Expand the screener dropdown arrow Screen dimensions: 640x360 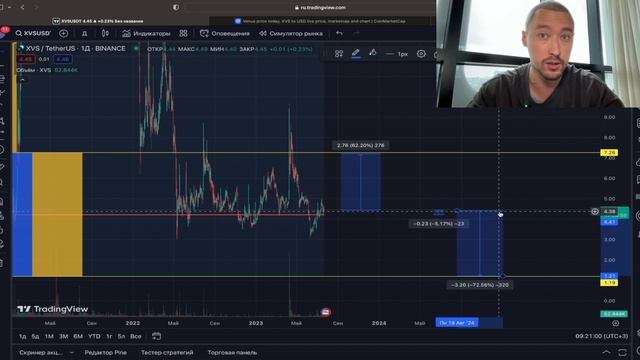(x=72, y=352)
